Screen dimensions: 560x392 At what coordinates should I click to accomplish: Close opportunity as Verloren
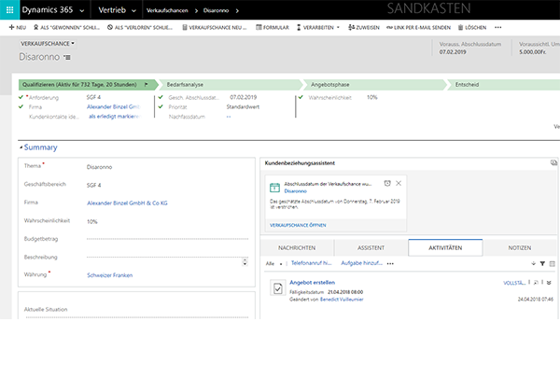click(x=140, y=27)
